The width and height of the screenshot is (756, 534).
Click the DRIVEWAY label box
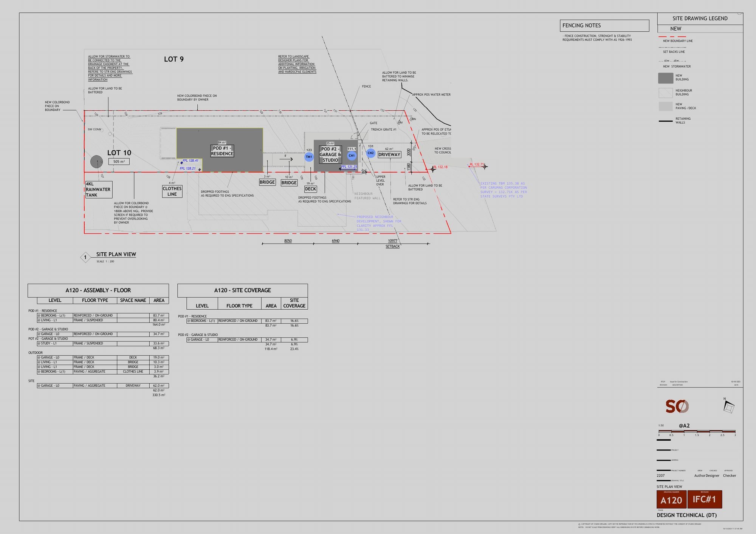389,154
